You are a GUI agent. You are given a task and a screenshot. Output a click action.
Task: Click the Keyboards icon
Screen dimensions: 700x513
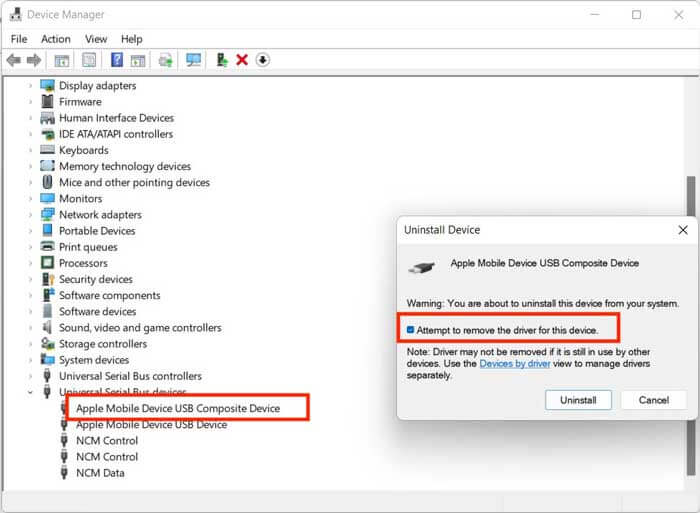pyautogui.click(x=47, y=150)
